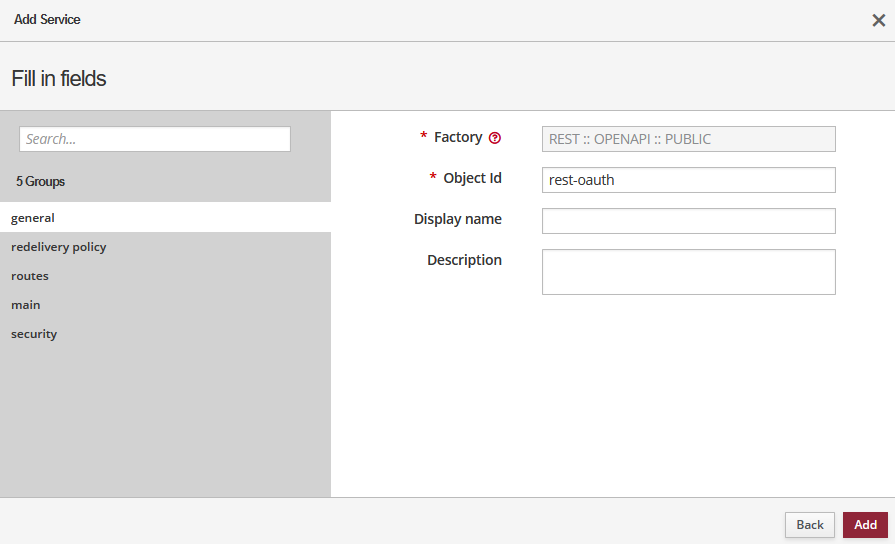Select the general group
Image resolution: width=895 pixels, height=544 pixels.
point(33,217)
